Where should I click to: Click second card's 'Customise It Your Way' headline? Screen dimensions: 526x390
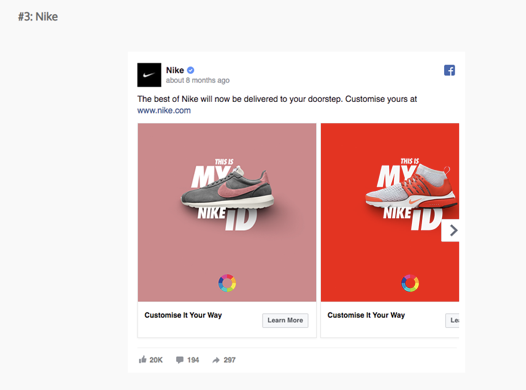point(366,315)
